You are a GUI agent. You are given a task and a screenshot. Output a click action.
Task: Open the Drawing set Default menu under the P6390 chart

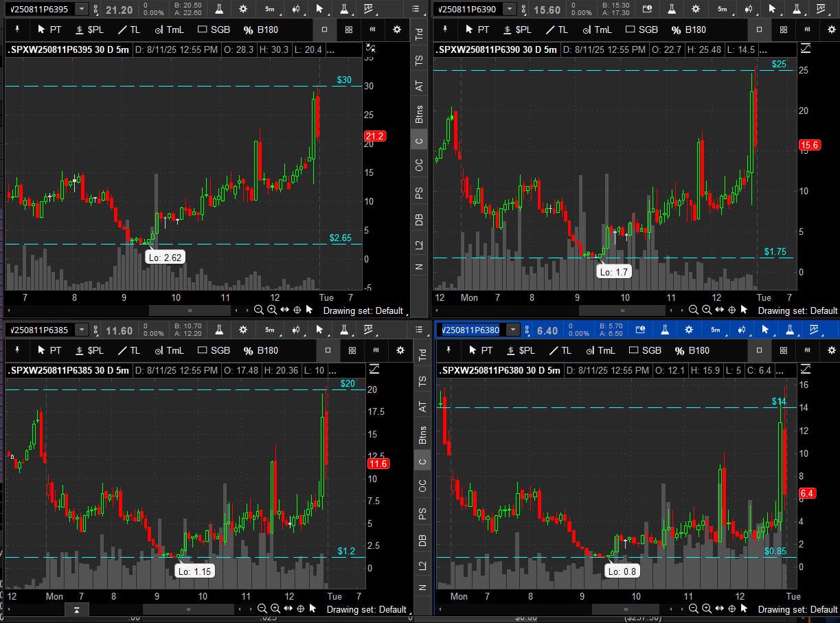pos(797,310)
